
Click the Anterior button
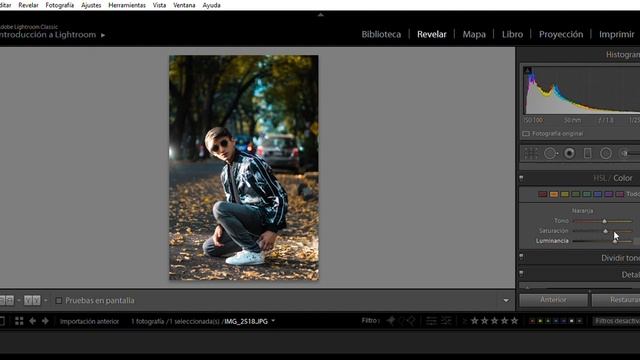[x=553, y=300]
